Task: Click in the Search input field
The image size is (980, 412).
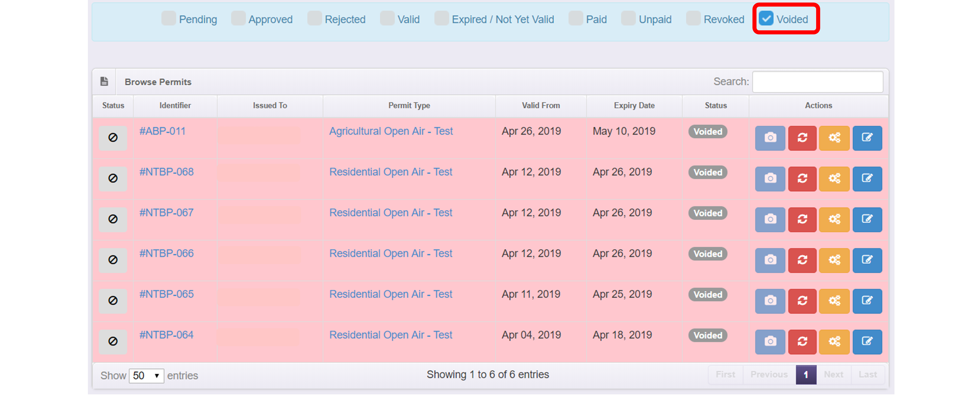Action: (x=817, y=81)
